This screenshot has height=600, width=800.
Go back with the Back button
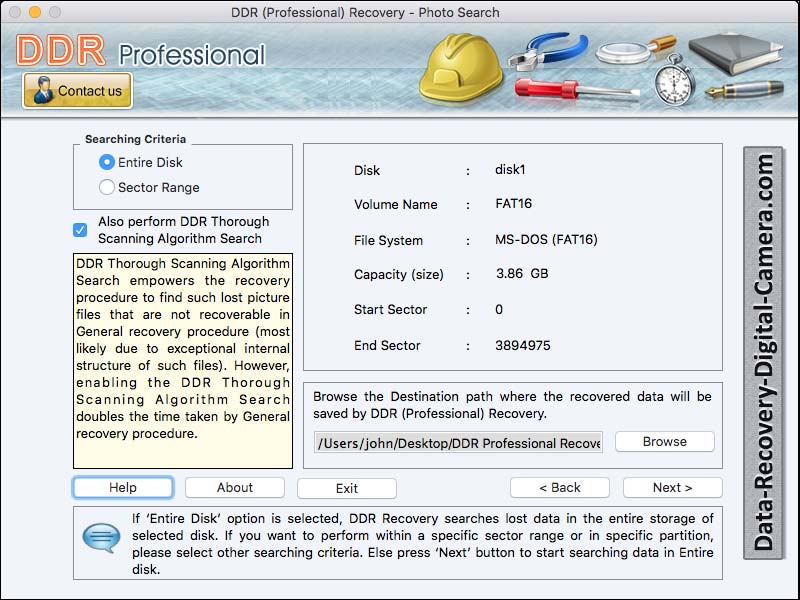point(559,487)
